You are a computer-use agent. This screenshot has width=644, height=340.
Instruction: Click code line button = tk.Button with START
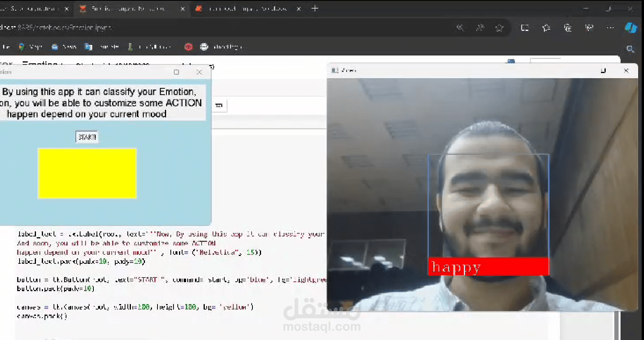(172, 279)
